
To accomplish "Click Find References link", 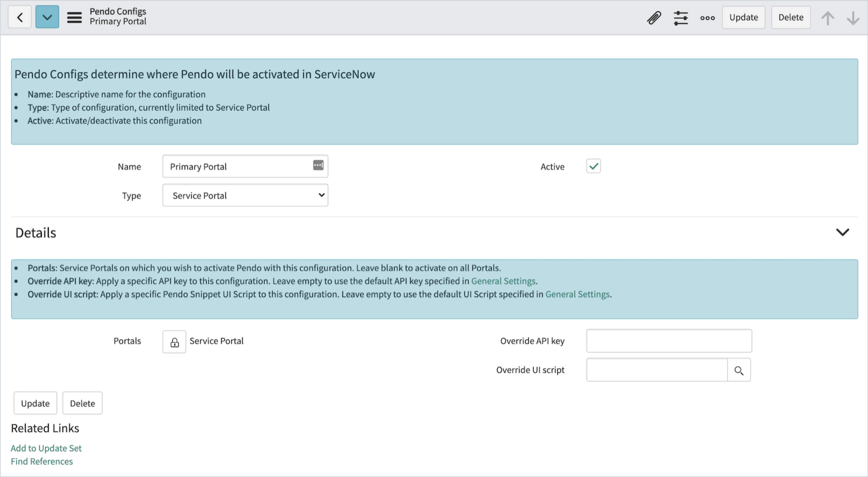I will 42,461.
